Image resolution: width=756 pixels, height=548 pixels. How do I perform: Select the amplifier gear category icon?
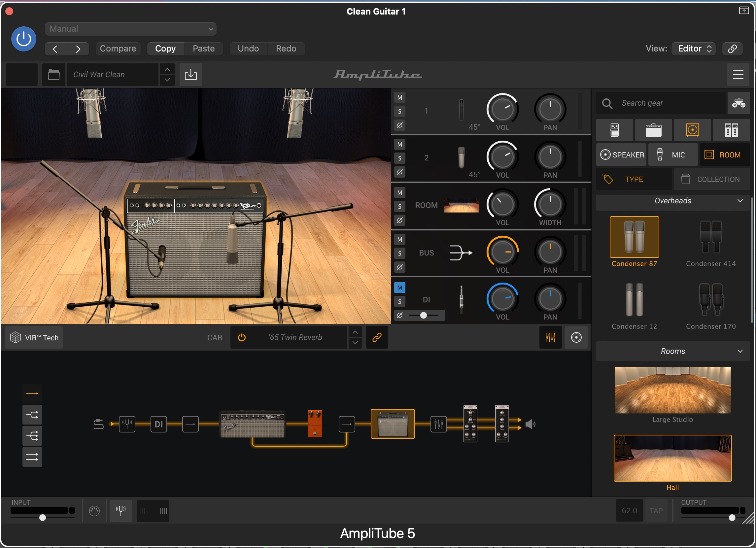(653, 130)
